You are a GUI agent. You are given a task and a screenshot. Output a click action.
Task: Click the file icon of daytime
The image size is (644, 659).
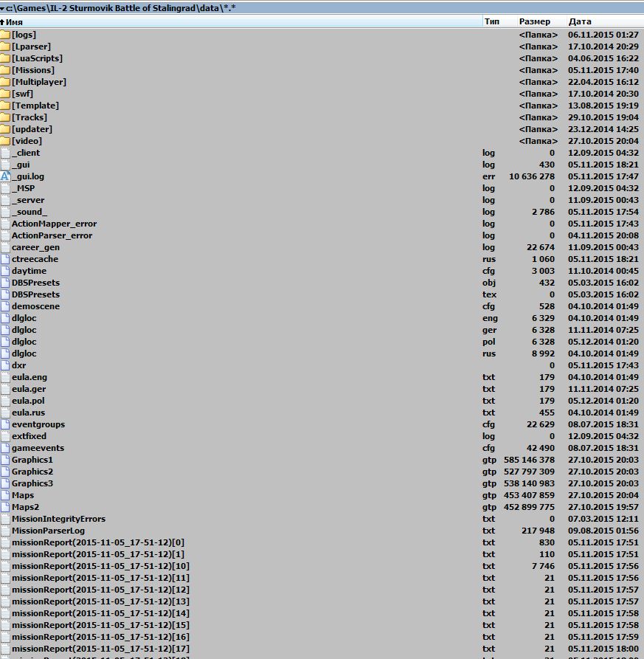pos(5,271)
